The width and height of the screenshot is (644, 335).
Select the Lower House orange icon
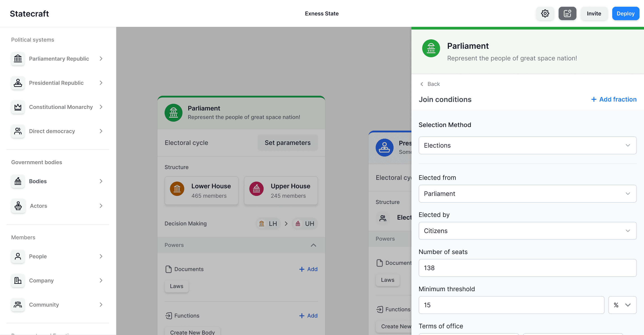coord(177,189)
